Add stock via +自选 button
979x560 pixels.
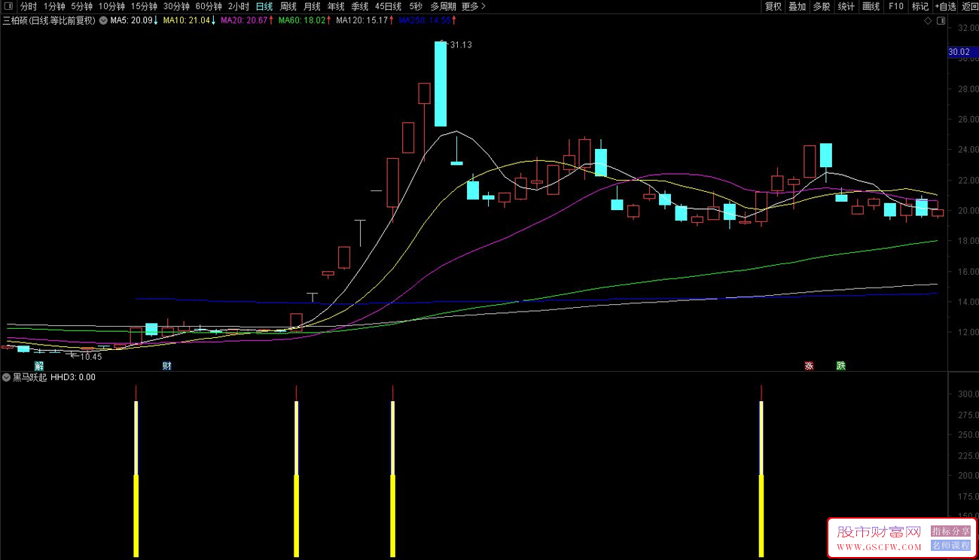point(945,7)
